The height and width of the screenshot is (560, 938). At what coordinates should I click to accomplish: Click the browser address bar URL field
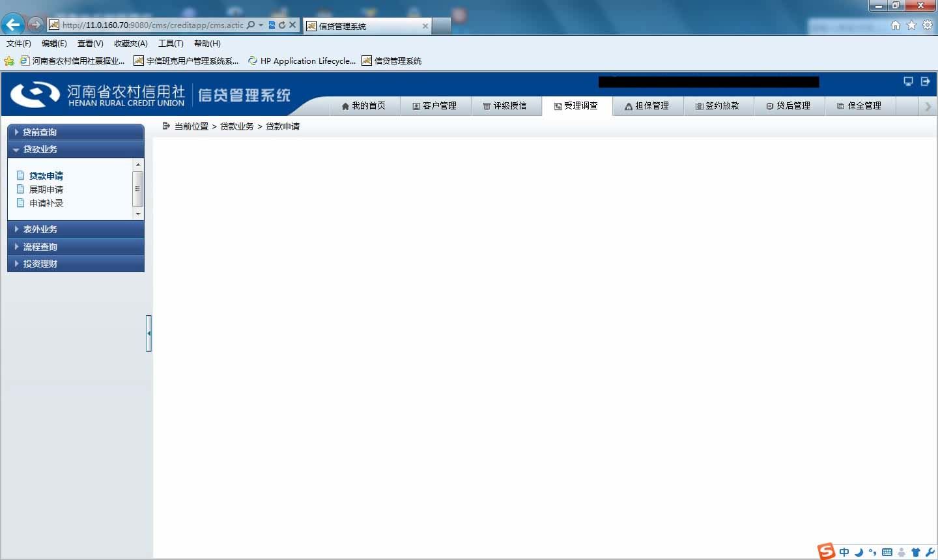[152, 25]
